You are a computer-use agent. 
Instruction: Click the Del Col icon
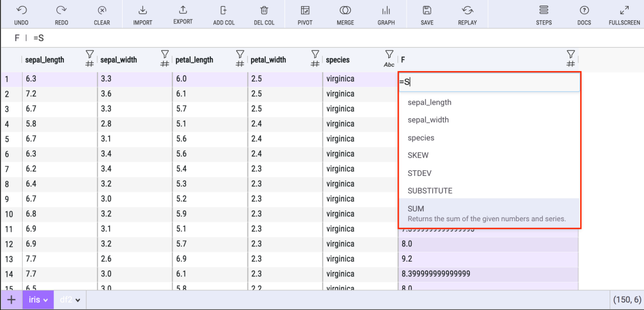pos(264,10)
